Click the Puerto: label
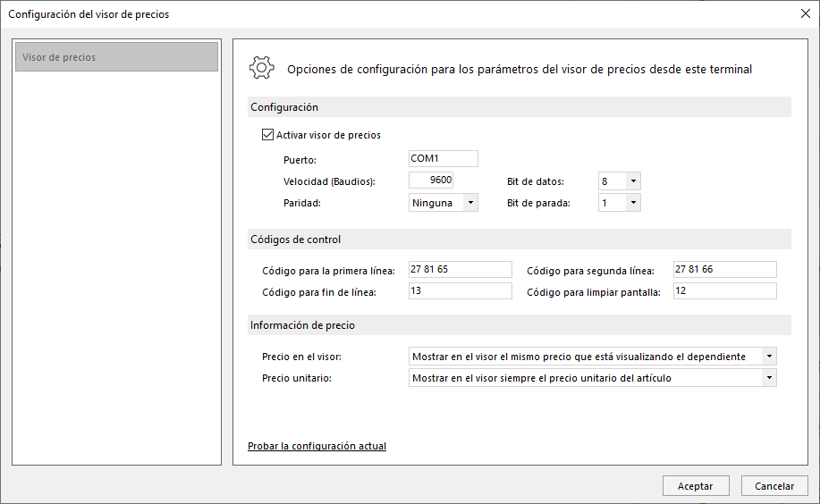820x504 pixels. point(300,160)
